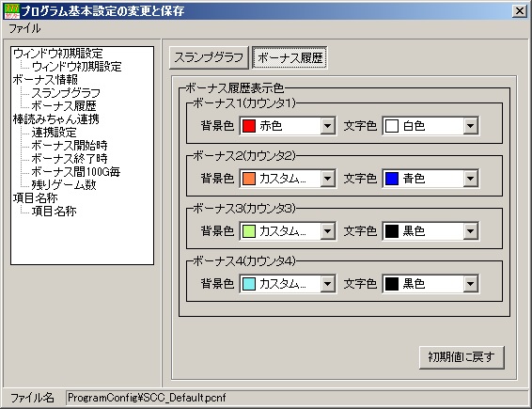
Task: Click the light green ボーナス3 swatch
Action: 249,231
